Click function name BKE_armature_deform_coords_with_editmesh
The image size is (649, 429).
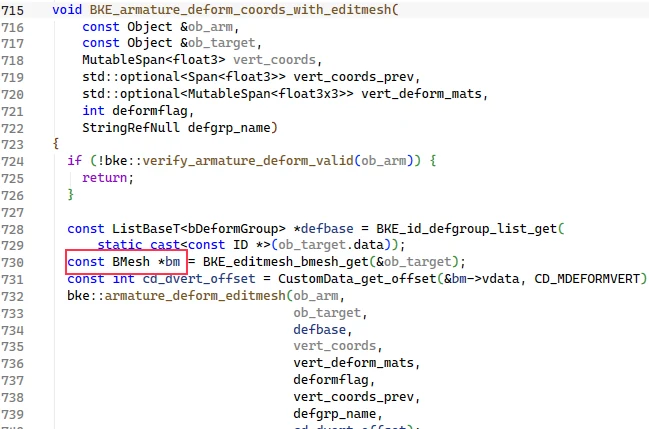[x=240, y=10]
